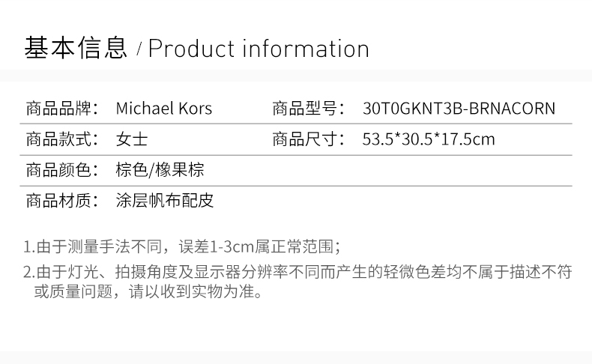Select the 商品款式 label
The image size is (592, 364).
[62, 139]
